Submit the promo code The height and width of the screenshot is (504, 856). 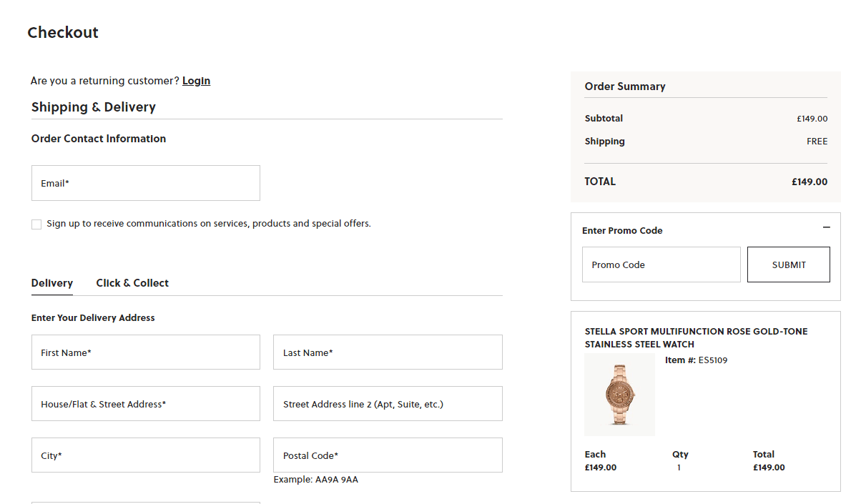click(x=788, y=265)
